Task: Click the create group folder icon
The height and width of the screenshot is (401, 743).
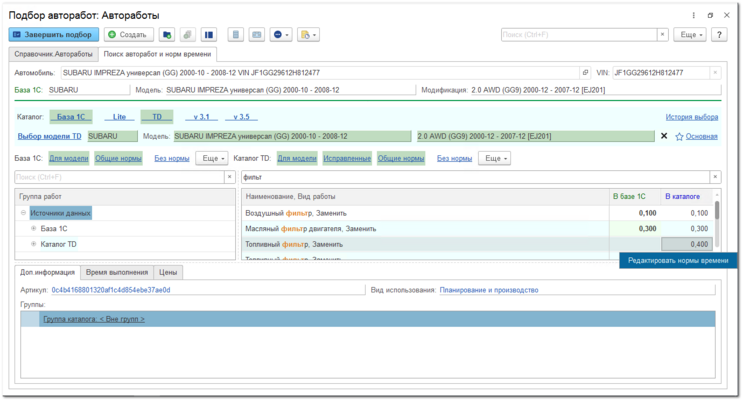Action: coord(167,35)
